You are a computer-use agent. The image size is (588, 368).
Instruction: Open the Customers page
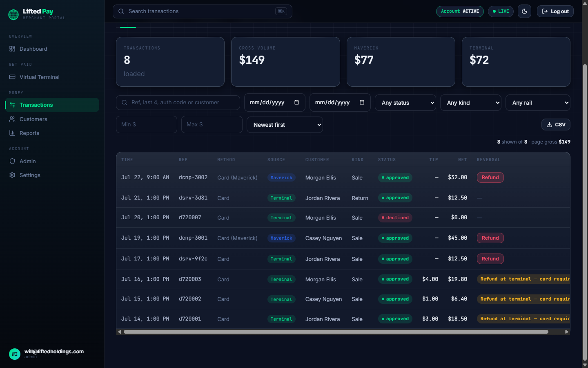pos(52,119)
